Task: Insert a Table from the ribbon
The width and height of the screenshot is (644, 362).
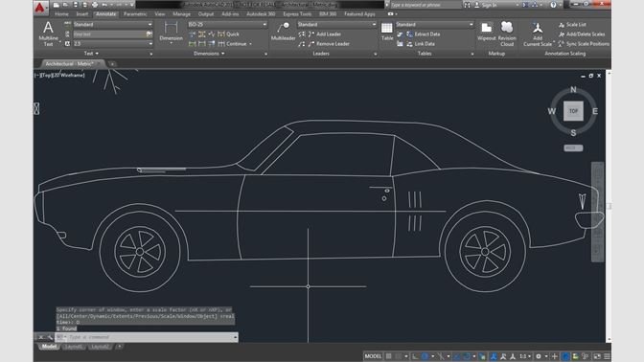Action: tap(387, 32)
